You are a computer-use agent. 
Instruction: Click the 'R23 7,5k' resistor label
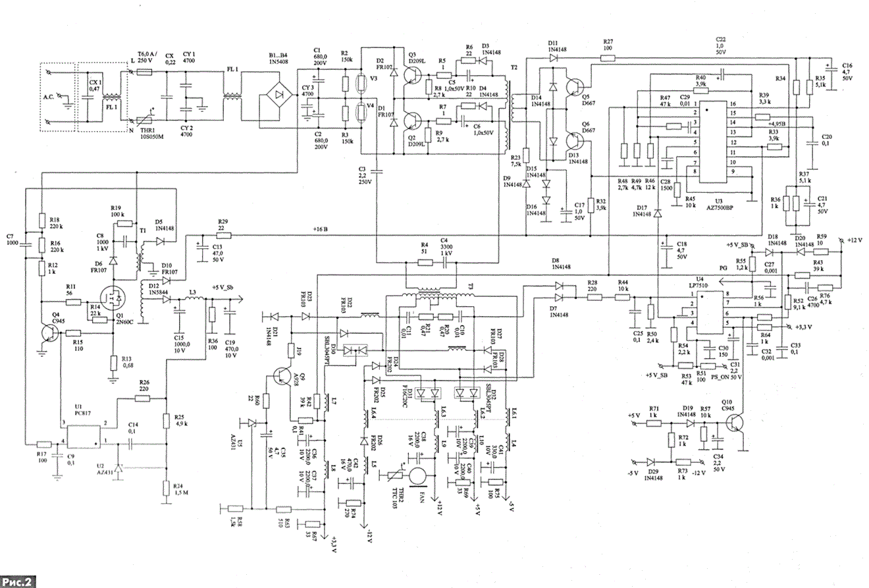[x=517, y=161]
